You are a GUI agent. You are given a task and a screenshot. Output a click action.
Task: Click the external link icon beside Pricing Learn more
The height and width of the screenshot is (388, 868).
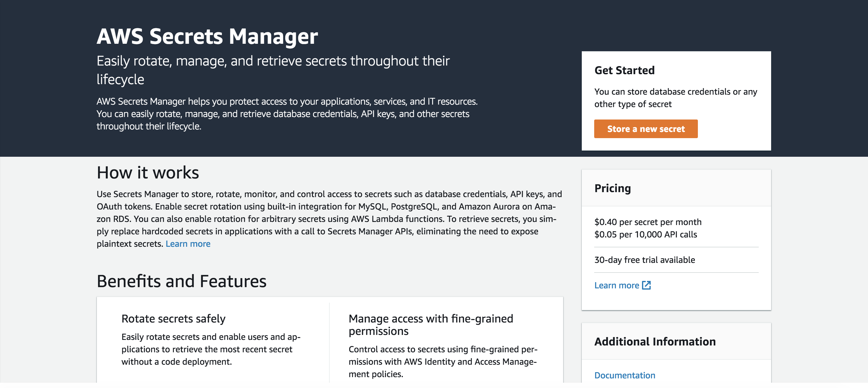tap(646, 285)
